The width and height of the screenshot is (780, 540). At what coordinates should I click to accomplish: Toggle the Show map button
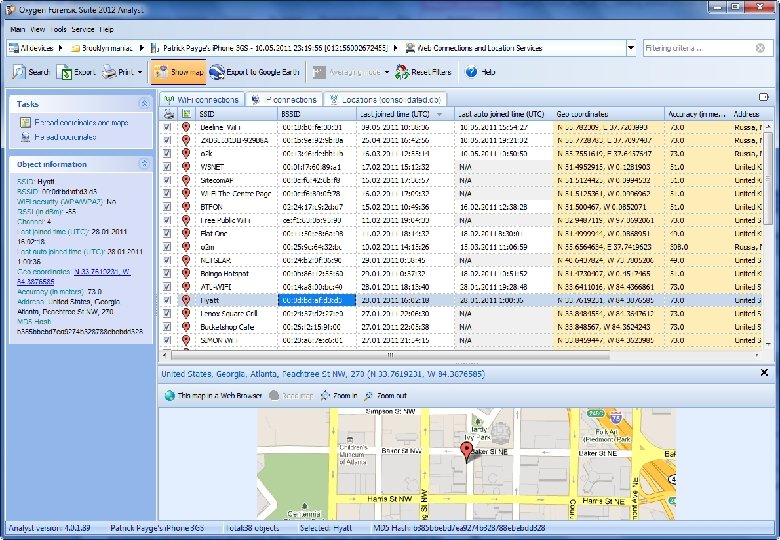[x=178, y=72]
